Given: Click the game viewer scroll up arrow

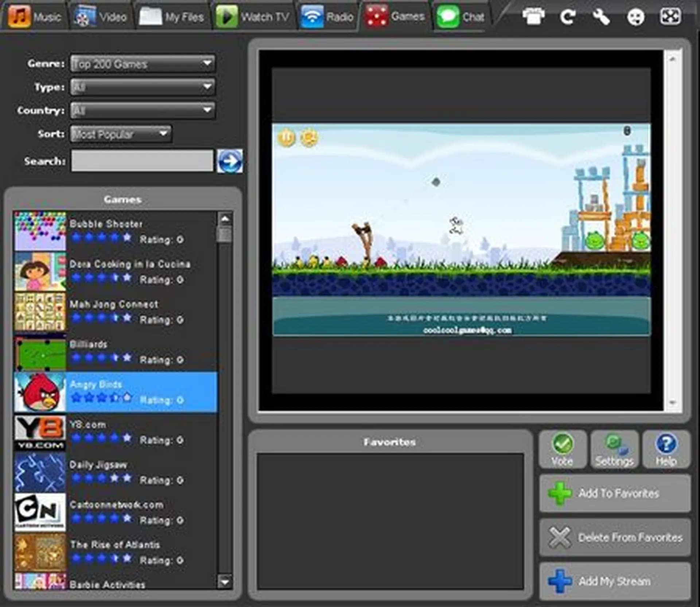Looking at the screenshot, I should pos(673,58).
